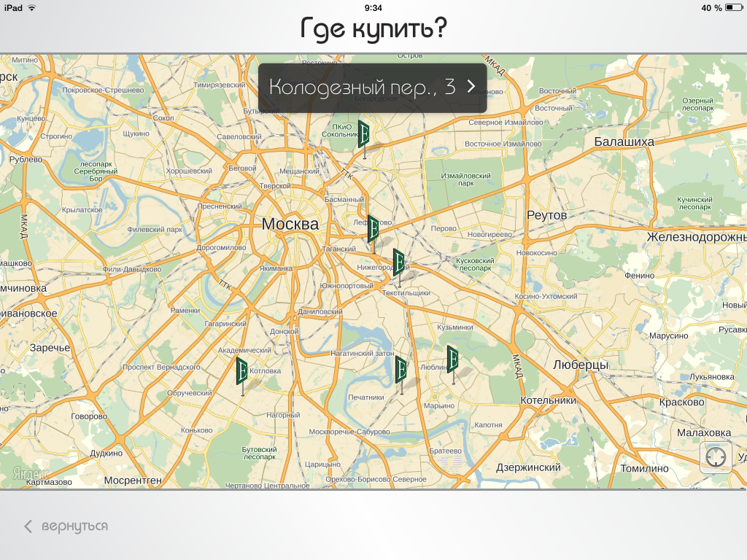Screen dimensions: 747x560
Task: Tap the chevron arrow in the address callout
Action: pyautogui.click(x=471, y=87)
